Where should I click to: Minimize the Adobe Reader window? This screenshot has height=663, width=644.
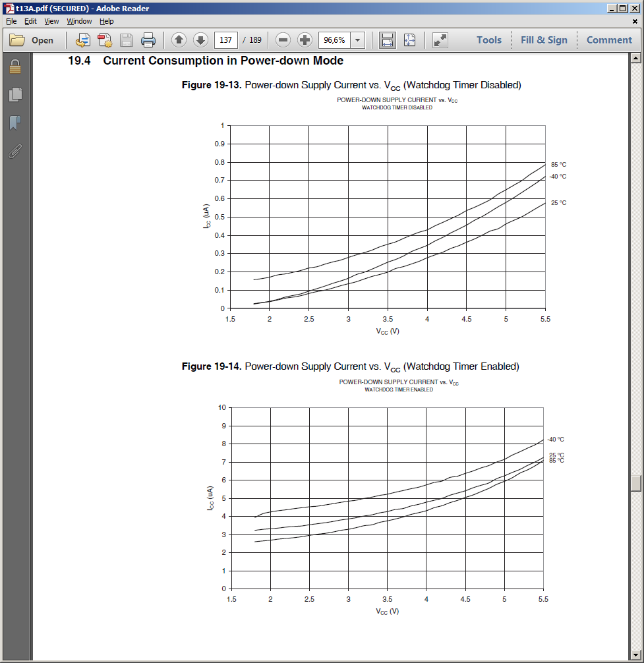tap(612, 8)
